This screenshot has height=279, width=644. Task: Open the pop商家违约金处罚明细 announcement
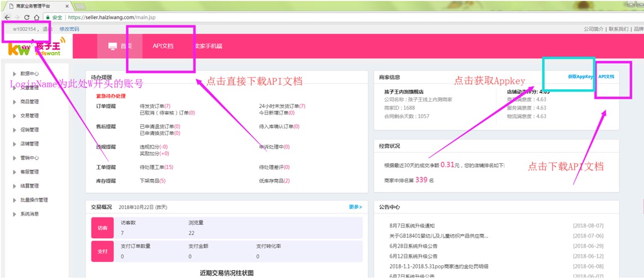pyautogui.click(x=439, y=266)
